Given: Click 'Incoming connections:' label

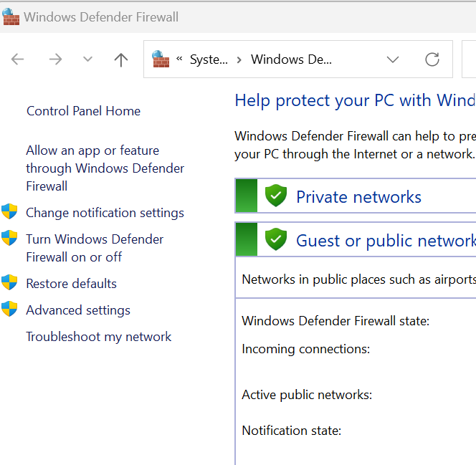Looking at the screenshot, I should [305, 349].
